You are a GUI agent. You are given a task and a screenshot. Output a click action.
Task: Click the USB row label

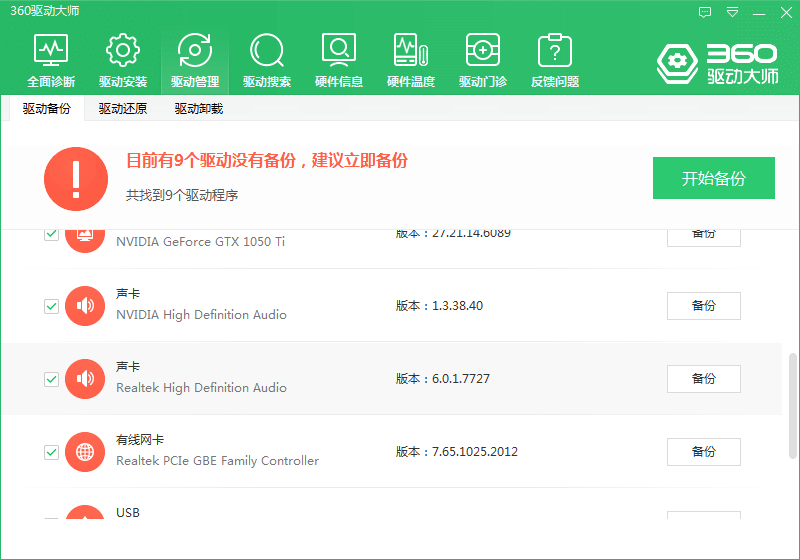[128, 513]
